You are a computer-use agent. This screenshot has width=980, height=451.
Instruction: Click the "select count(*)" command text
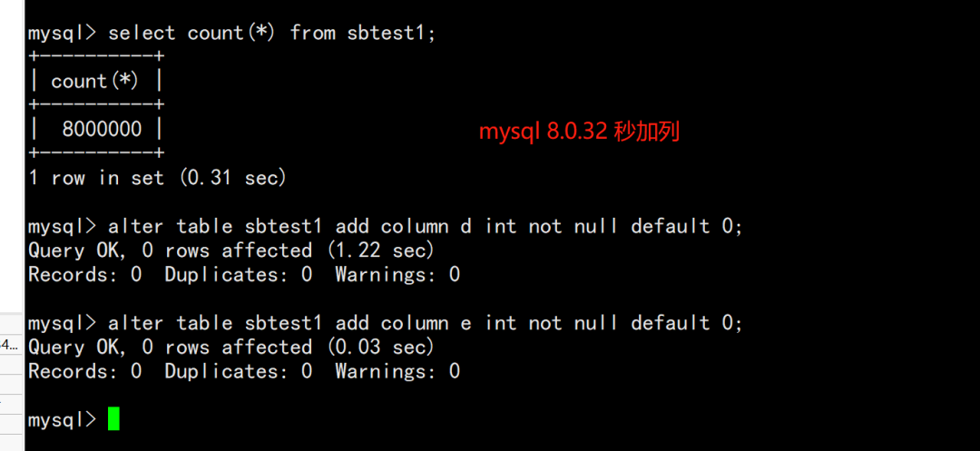click(191, 34)
